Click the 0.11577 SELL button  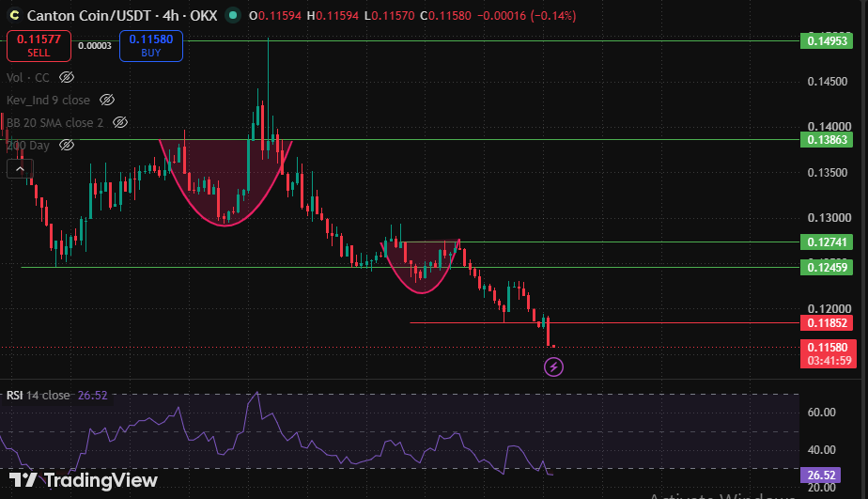(39, 46)
